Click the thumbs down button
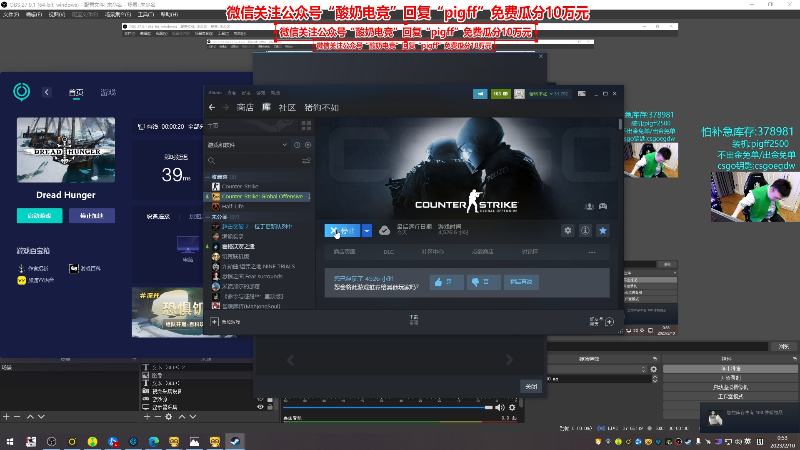Image resolution: width=800 pixels, height=450 pixels. click(x=483, y=282)
